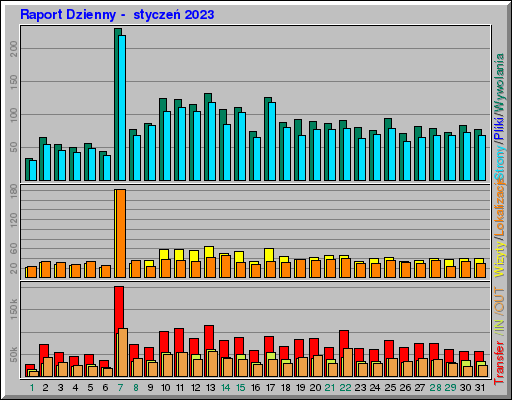
Task: Click the 150 tick on top chart axis
Action: (x=14, y=82)
